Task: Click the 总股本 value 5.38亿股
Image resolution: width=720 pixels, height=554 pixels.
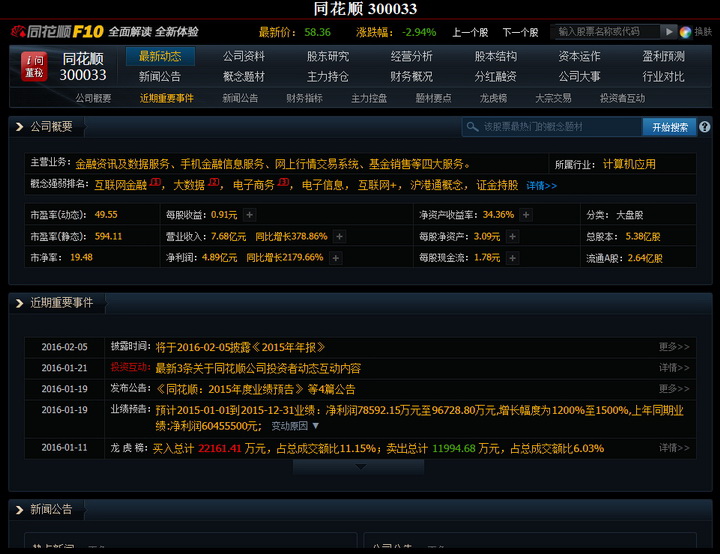Action: pos(643,237)
